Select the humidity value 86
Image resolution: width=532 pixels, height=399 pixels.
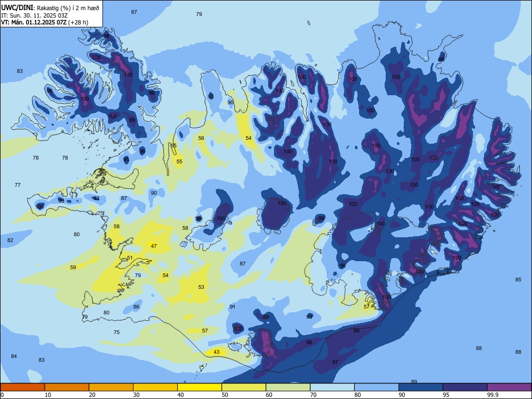(136, 307)
